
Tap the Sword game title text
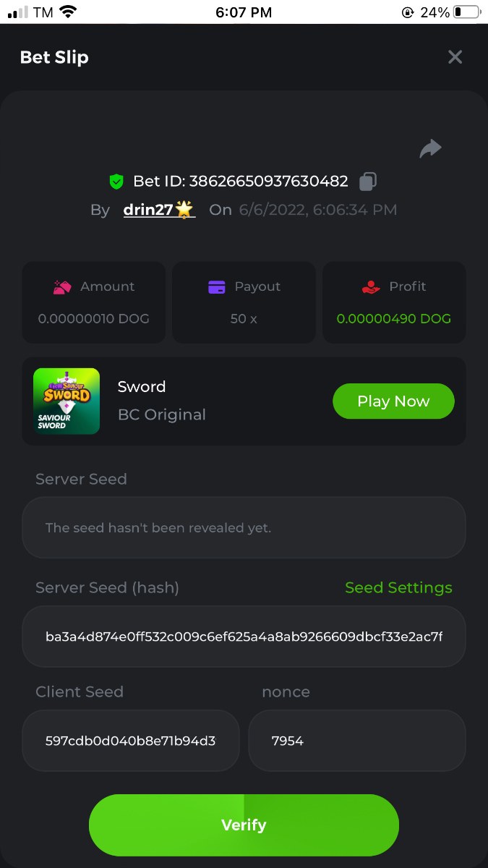coord(142,387)
